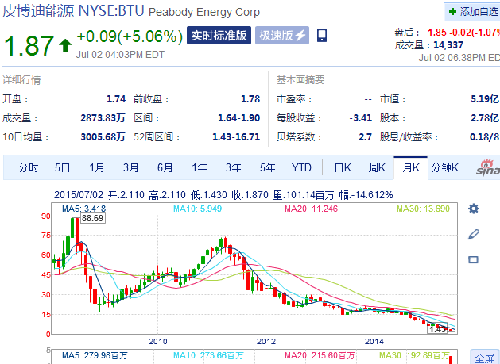This screenshot has width=500, height=364.
Task: Click the 52周区间 value 1.43-16.71
Action: [236, 137]
